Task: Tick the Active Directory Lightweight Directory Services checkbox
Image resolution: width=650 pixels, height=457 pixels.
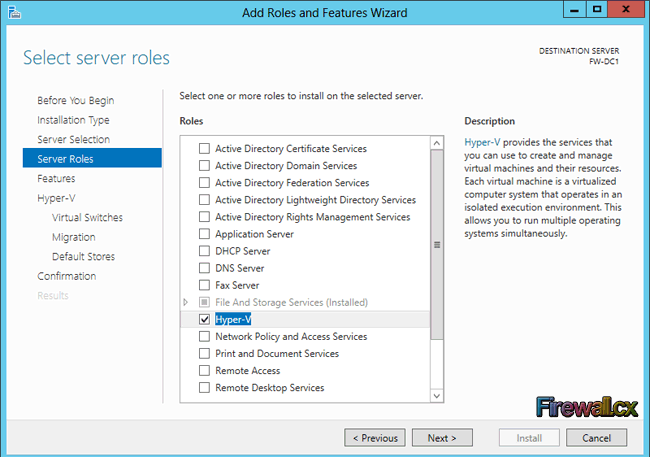Action: point(204,199)
